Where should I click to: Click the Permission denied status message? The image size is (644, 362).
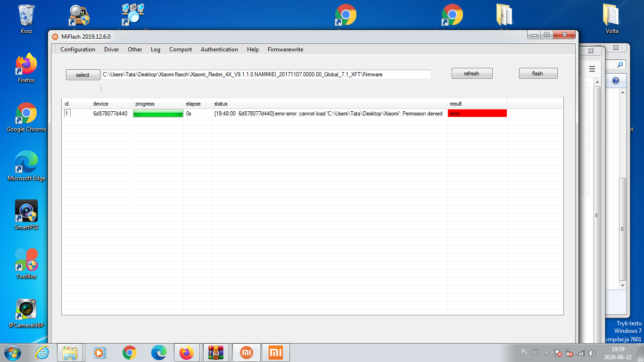(x=329, y=114)
